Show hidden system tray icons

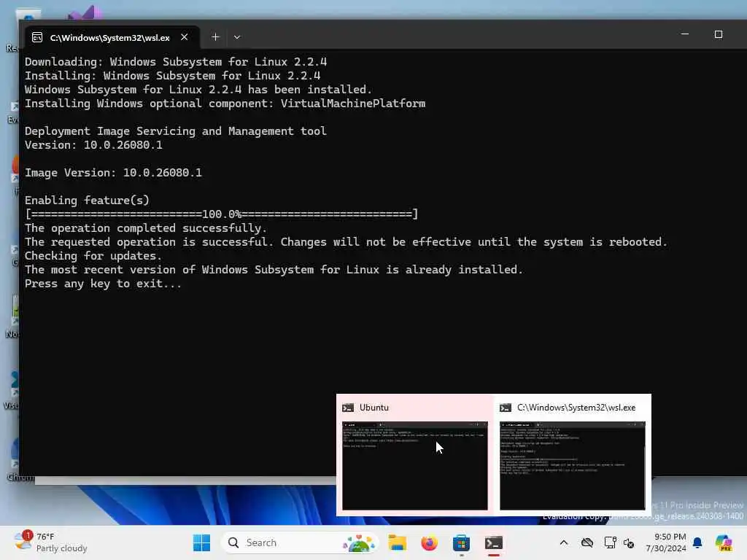point(564,542)
